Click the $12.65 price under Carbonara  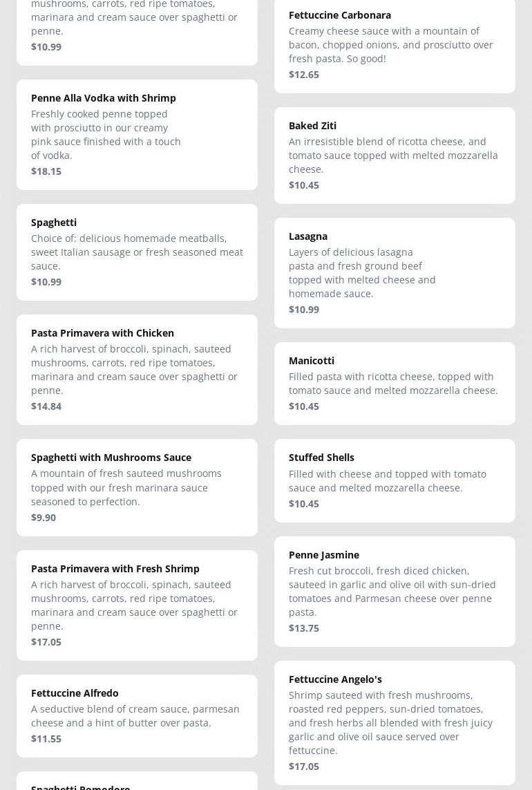point(304,75)
